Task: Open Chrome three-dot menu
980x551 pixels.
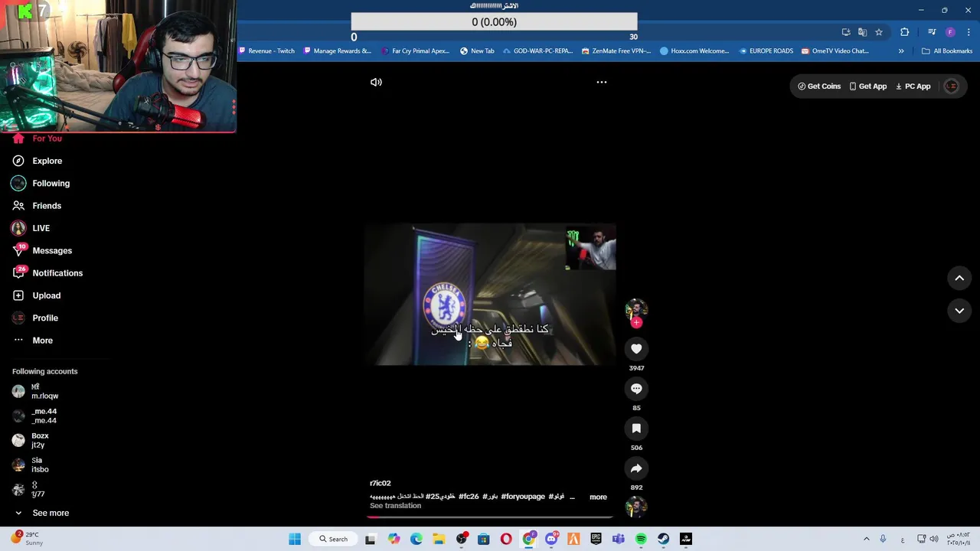Action: pos(969,32)
